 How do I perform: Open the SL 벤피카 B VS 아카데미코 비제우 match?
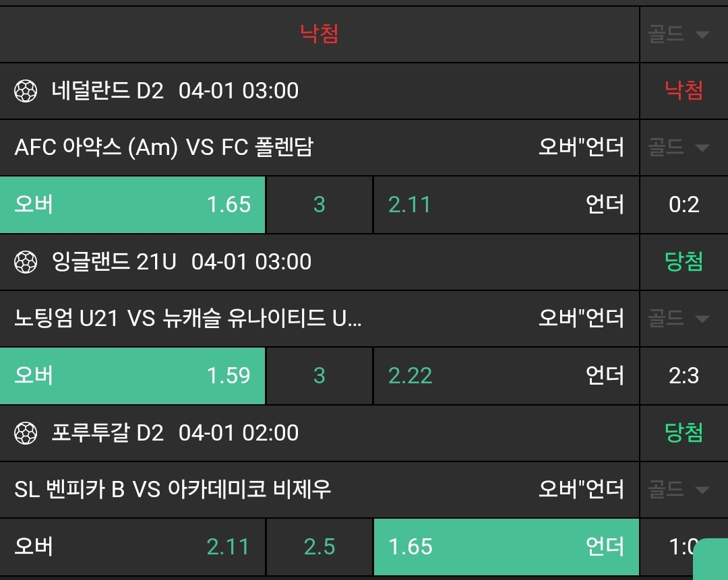click(173, 489)
